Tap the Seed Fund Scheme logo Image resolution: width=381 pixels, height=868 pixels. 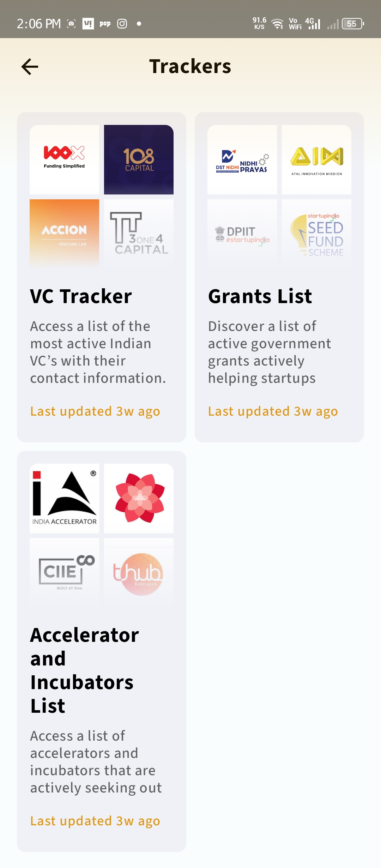(316, 234)
